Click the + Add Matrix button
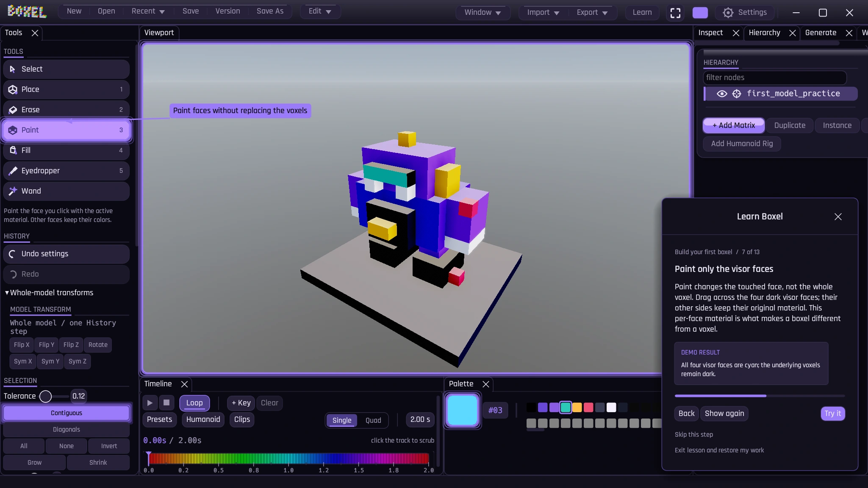This screenshot has height=488, width=868. 733,125
